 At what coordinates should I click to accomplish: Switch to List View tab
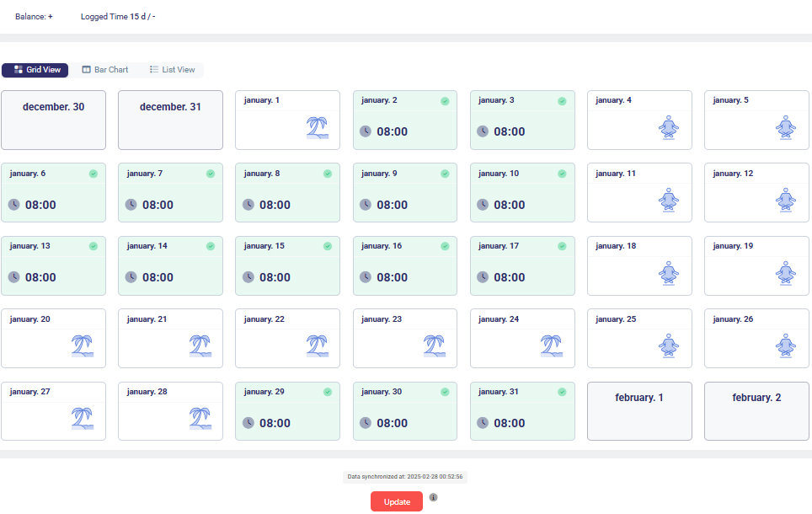click(x=172, y=70)
